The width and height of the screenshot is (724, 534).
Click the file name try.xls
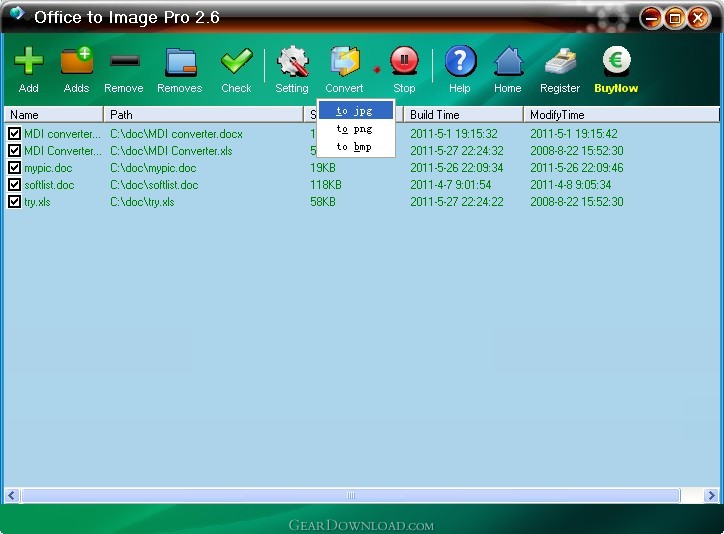[x=37, y=202]
